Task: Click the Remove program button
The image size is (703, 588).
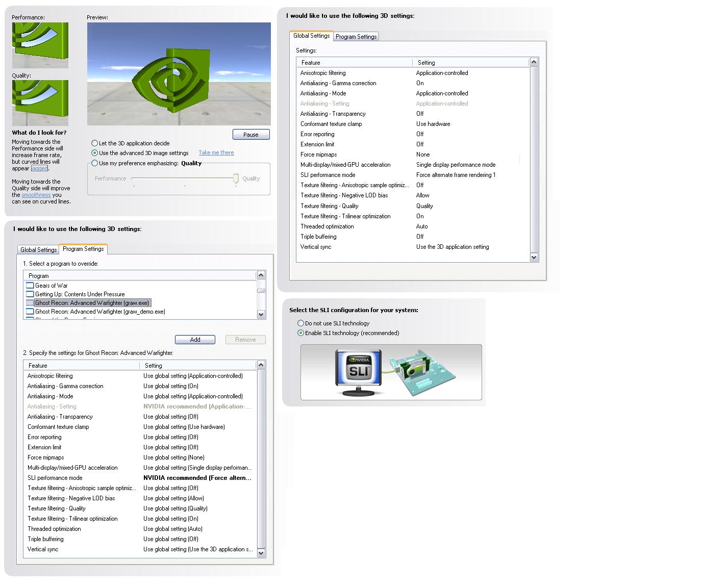Action: pos(245,340)
